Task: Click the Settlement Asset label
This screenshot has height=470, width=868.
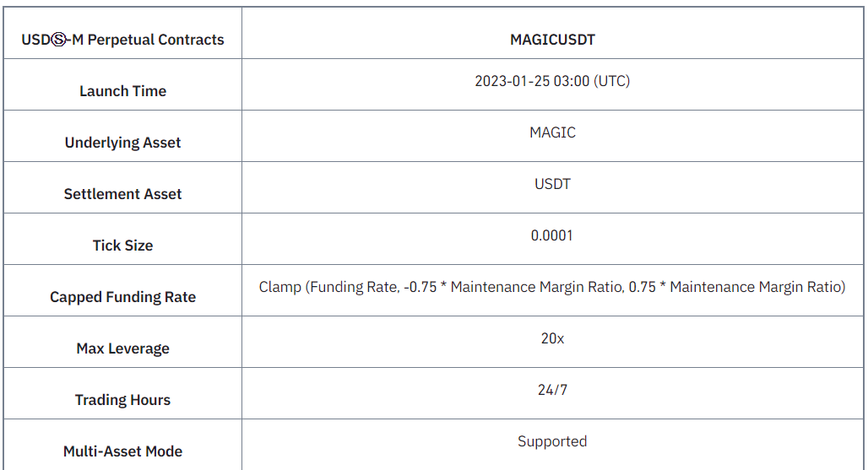Action: [122, 194]
